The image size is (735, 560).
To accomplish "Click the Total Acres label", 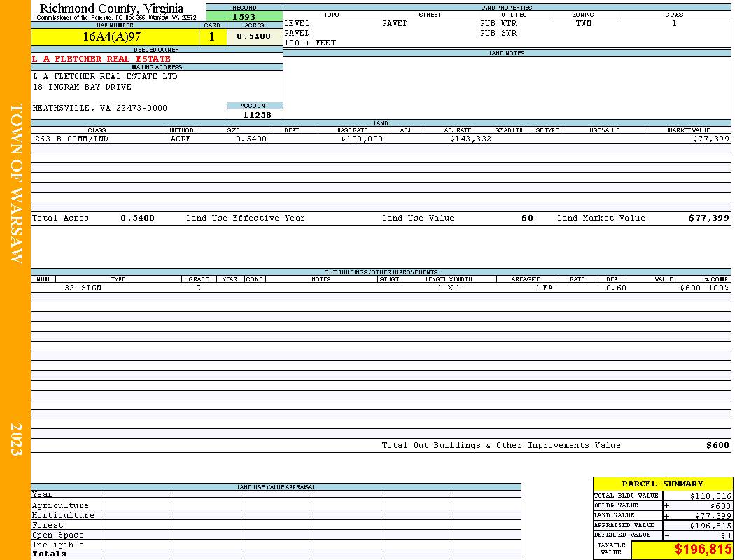I will 60,218.
